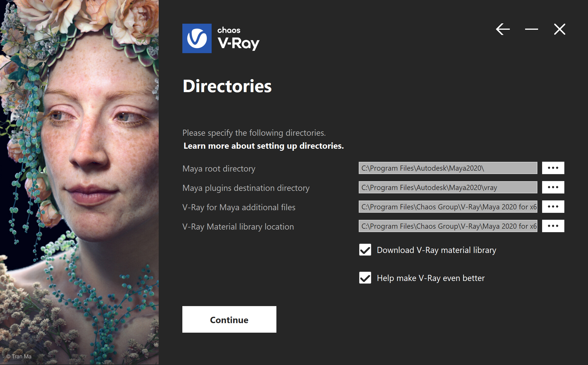Minimize the installer window
Image resolution: width=588 pixels, height=365 pixels.
point(531,29)
